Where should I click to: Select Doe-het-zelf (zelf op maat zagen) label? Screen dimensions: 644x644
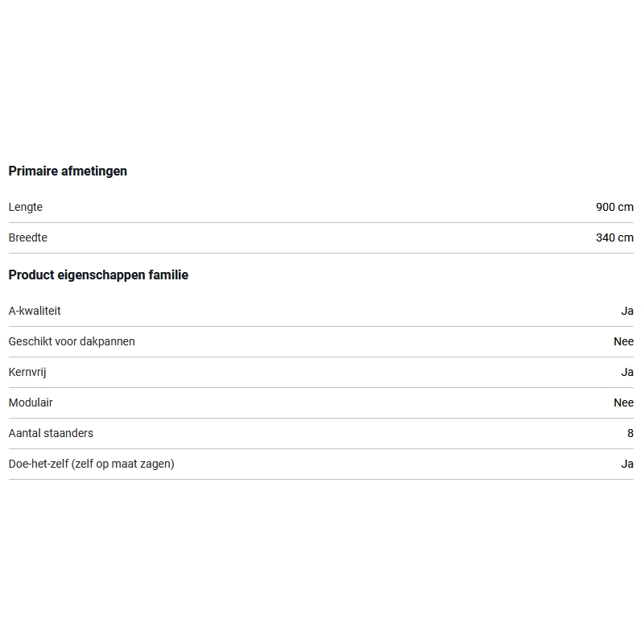tap(91, 464)
